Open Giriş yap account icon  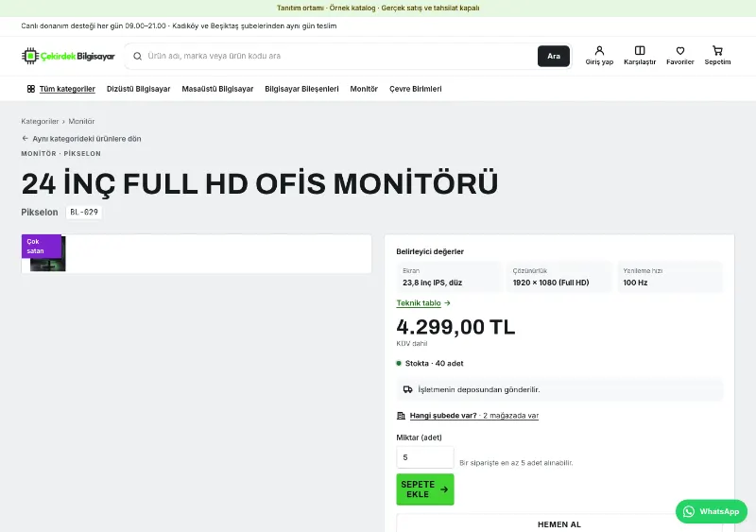tap(599, 56)
